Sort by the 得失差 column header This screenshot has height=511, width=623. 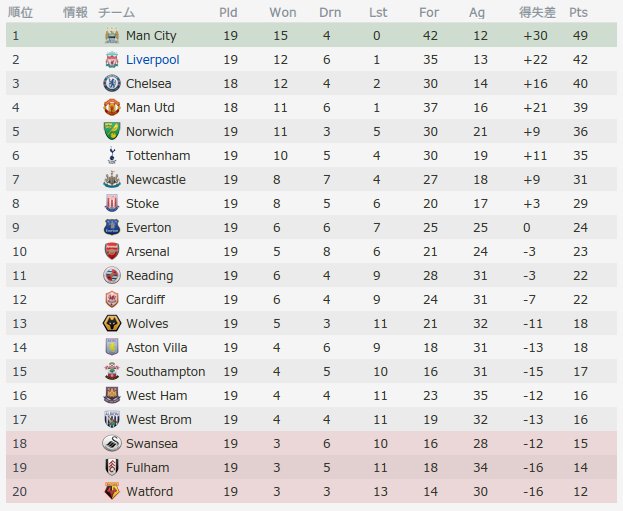[537, 12]
